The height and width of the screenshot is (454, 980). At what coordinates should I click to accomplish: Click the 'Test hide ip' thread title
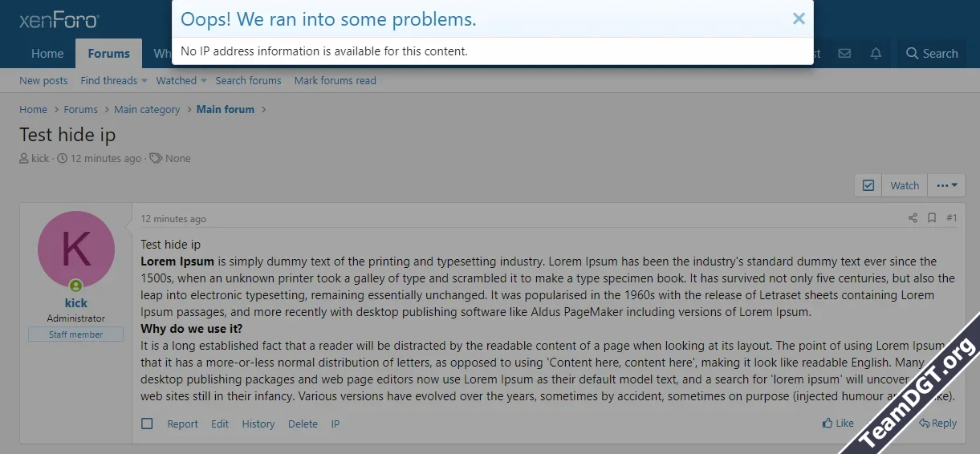(67, 134)
